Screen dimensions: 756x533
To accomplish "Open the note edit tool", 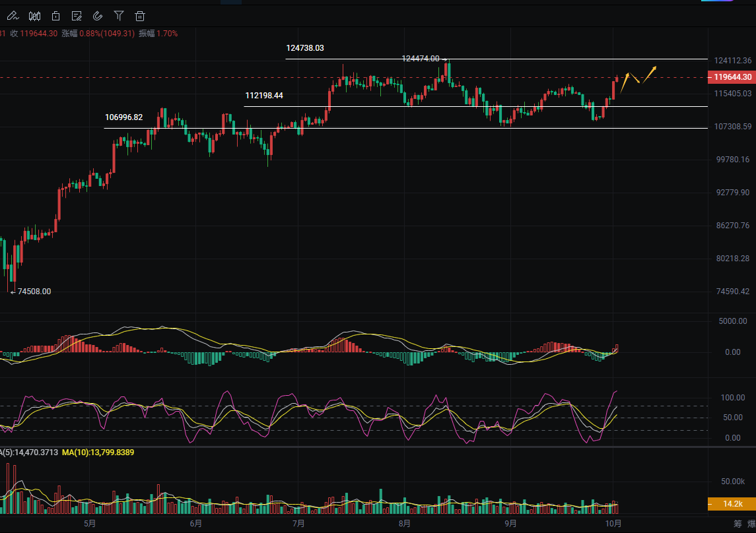I will [77, 16].
